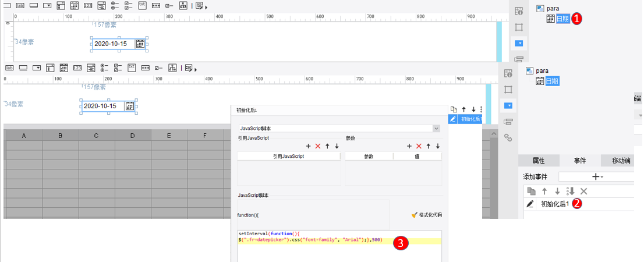Select the tree view widget in the lower toolbar
Screen dimensions: 644x262
[172, 68]
